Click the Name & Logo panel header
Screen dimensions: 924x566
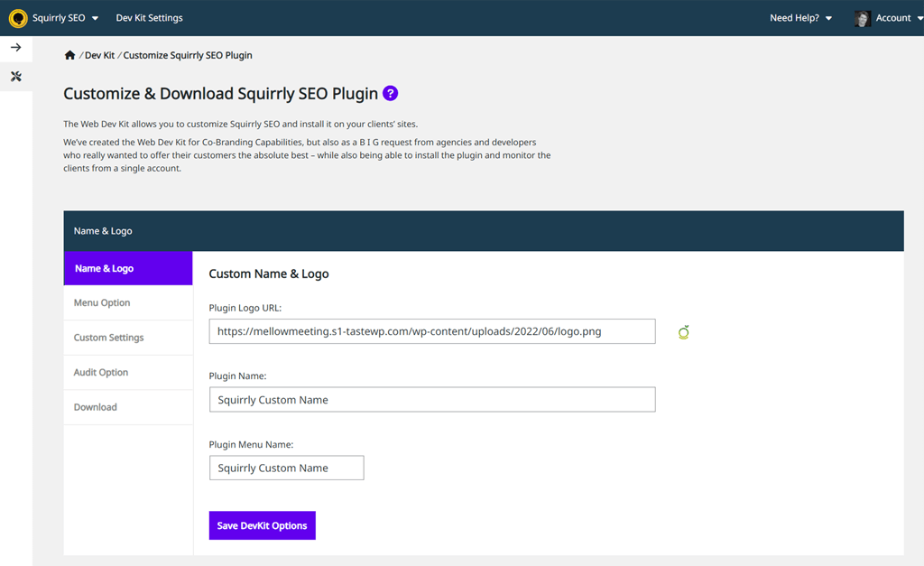484,231
